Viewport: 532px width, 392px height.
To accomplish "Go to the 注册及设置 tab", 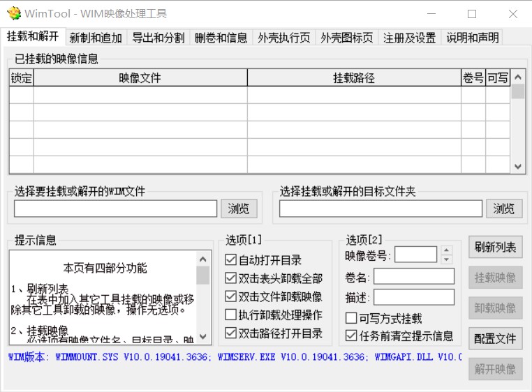I will click(x=410, y=37).
